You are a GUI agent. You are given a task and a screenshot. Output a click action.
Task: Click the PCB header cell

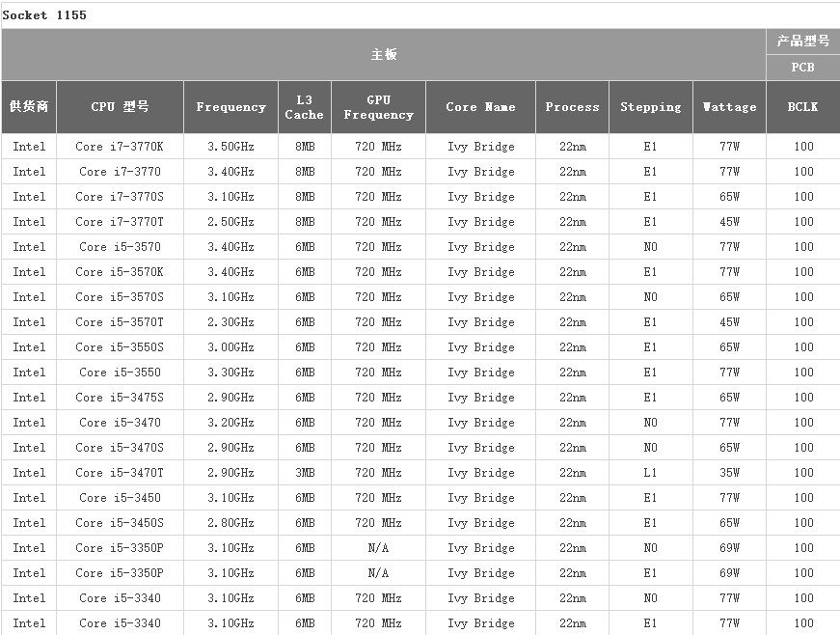pos(803,68)
